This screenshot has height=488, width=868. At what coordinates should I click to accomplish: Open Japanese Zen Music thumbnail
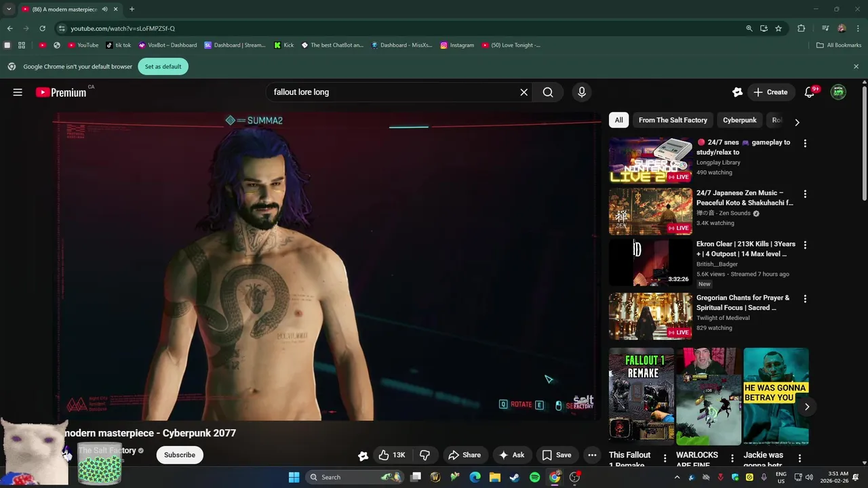pyautogui.click(x=650, y=211)
